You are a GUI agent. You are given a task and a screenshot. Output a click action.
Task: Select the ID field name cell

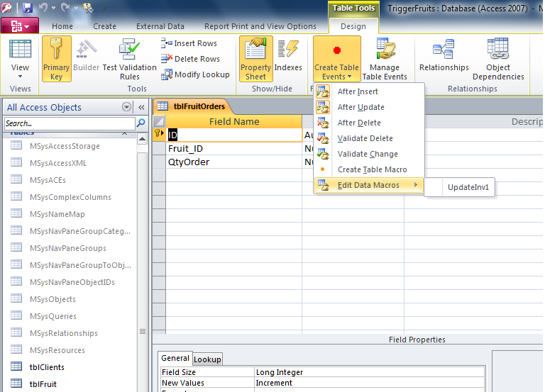coord(234,135)
